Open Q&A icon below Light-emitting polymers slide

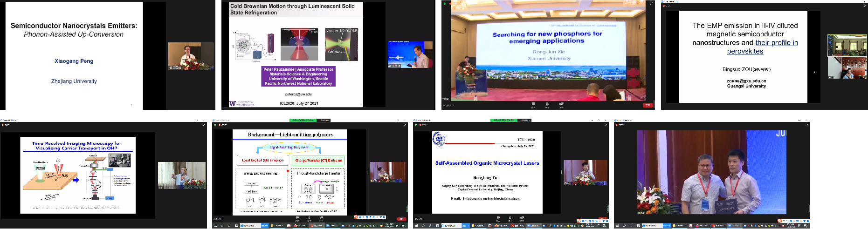tap(321, 218)
